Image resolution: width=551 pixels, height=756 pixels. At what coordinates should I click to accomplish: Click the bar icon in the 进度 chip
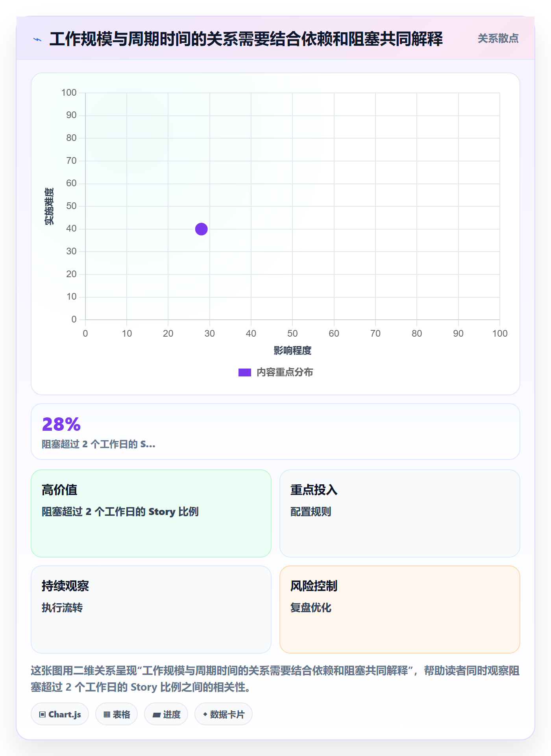tap(156, 715)
